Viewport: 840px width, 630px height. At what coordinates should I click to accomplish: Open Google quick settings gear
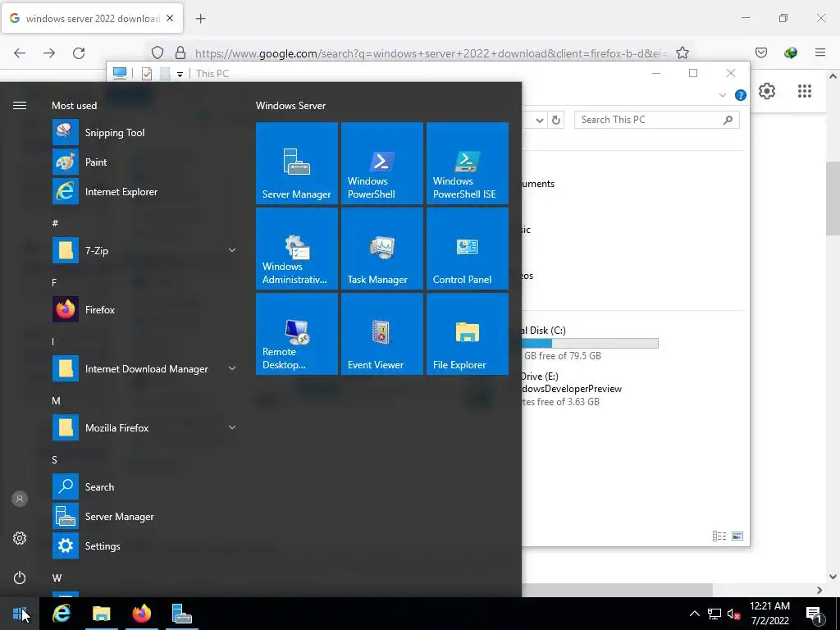(x=767, y=91)
